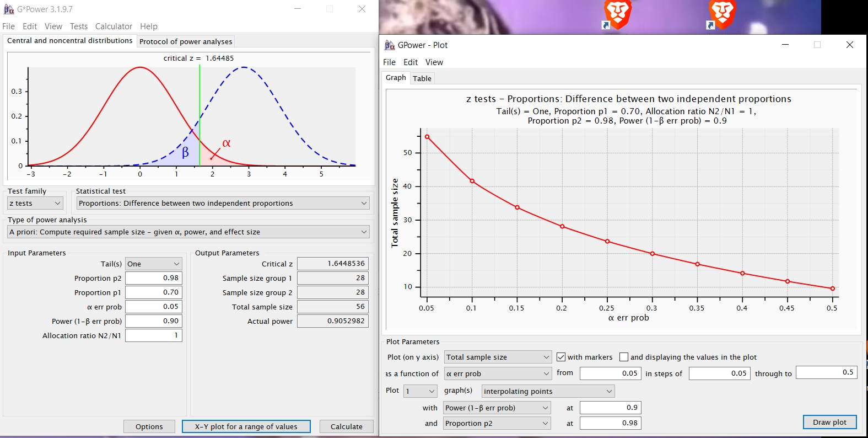Click the GPower Plot window title icon
This screenshot has height=438, width=868.
tap(390, 45)
